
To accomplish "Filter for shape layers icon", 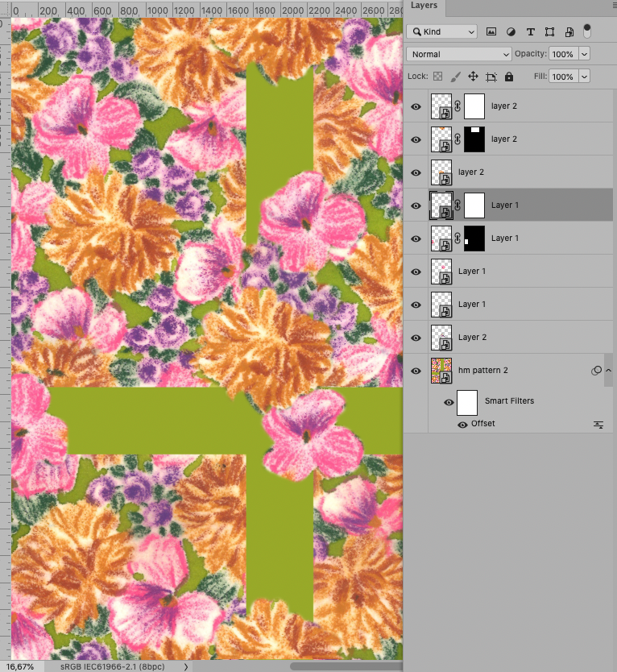I will click(549, 31).
